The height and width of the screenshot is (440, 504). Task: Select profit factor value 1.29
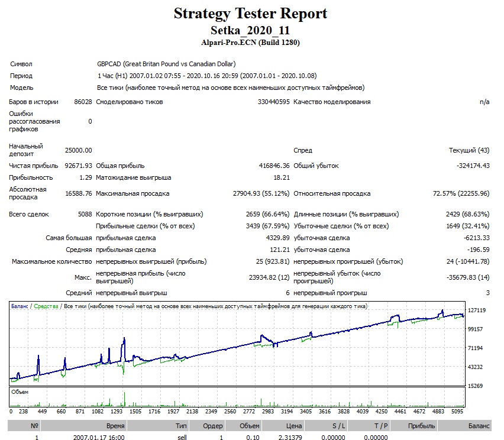point(86,177)
